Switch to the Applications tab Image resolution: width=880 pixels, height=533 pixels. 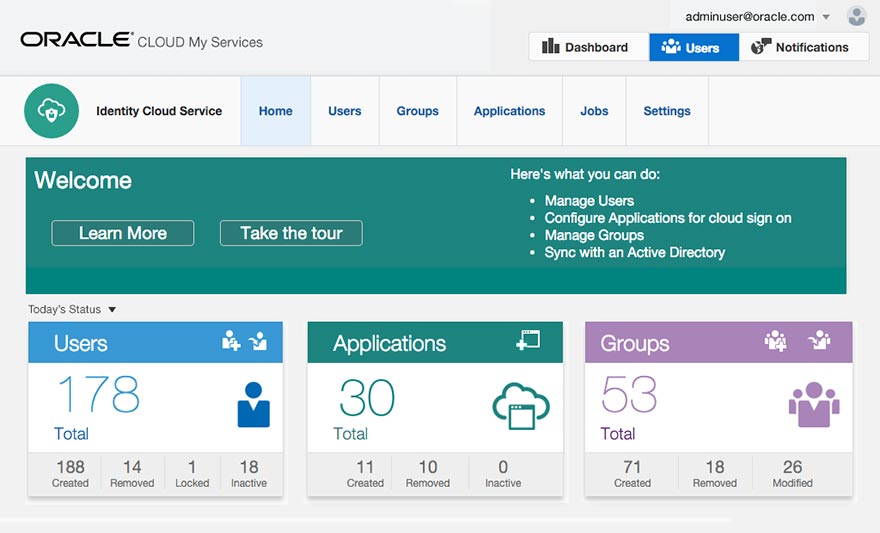pos(509,111)
